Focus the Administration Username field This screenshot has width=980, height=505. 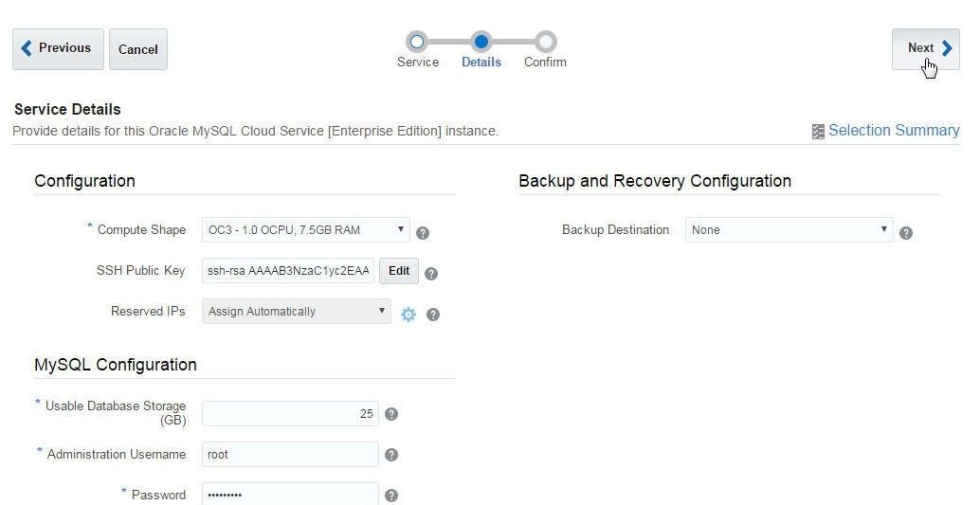(x=290, y=455)
